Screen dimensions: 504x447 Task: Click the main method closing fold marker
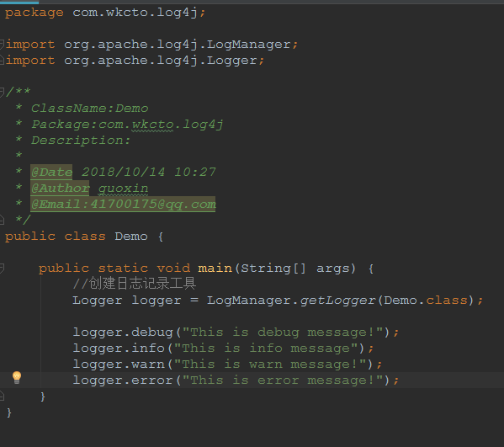click(2, 396)
